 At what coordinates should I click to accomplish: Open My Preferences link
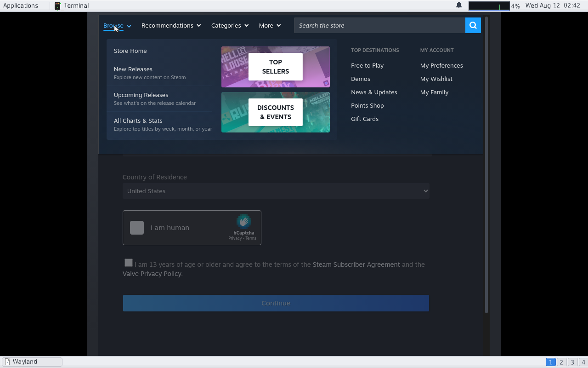click(x=441, y=65)
